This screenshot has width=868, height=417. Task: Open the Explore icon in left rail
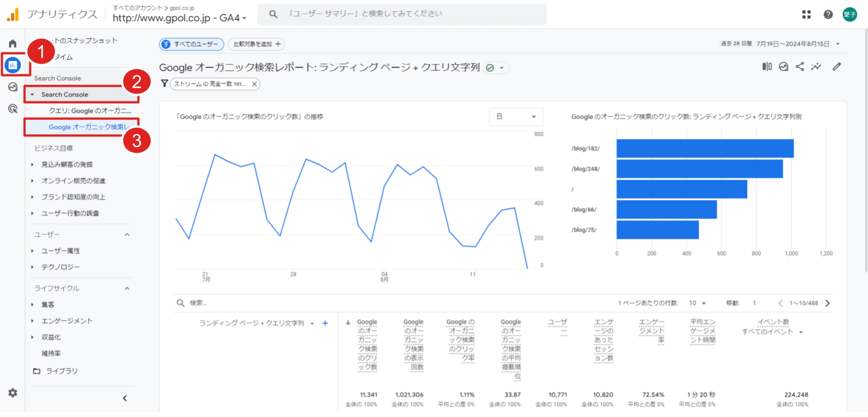(x=12, y=87)
